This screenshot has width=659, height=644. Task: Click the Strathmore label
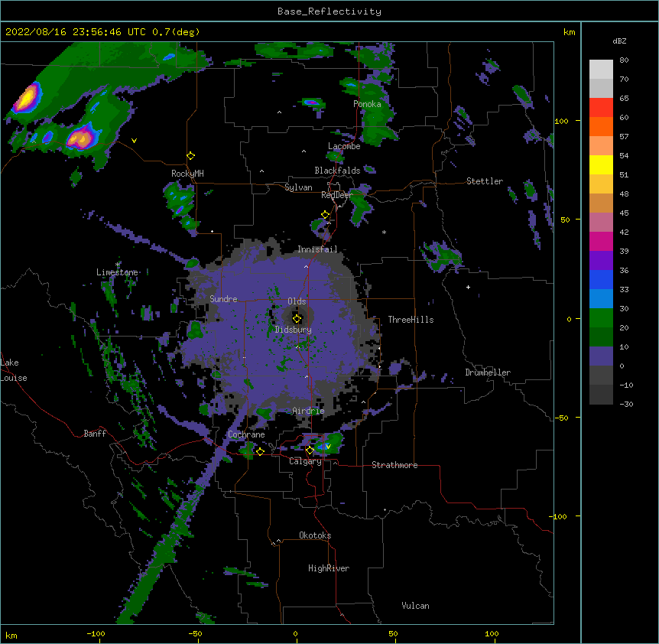(x=394, y=465)
